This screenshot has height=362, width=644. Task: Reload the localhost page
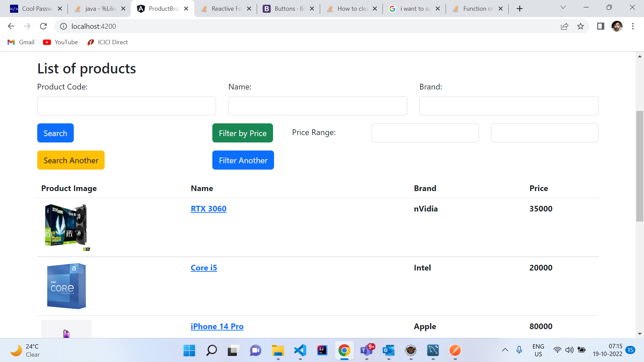click(43, 26)
